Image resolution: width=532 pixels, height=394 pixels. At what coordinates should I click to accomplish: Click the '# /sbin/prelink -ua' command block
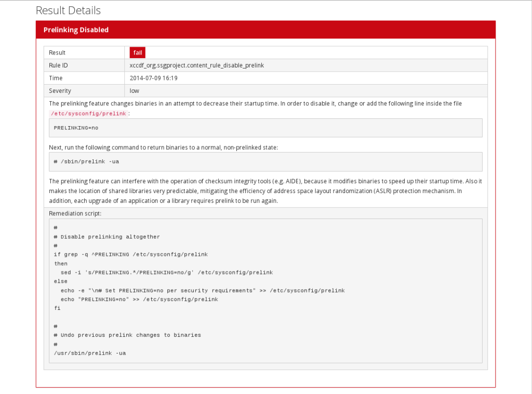pos(265,162)
